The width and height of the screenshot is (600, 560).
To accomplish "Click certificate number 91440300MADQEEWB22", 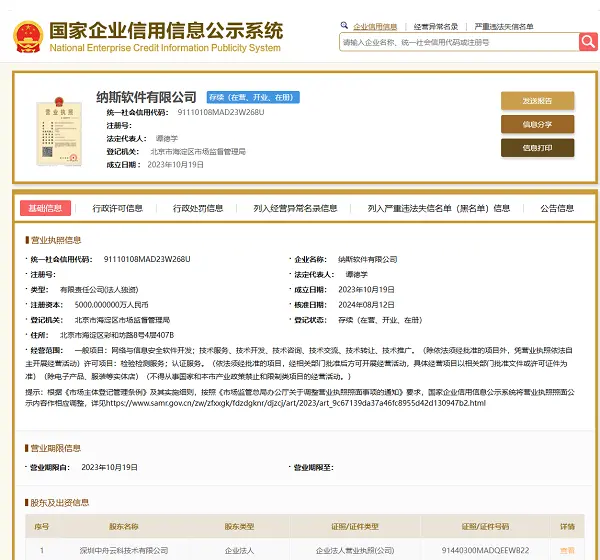I will 485,550.
